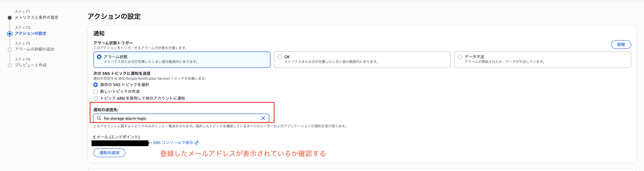Clear the fsx-storage-alarm-topic selection with X
This screenshot has width=644, height=171.
263,118
